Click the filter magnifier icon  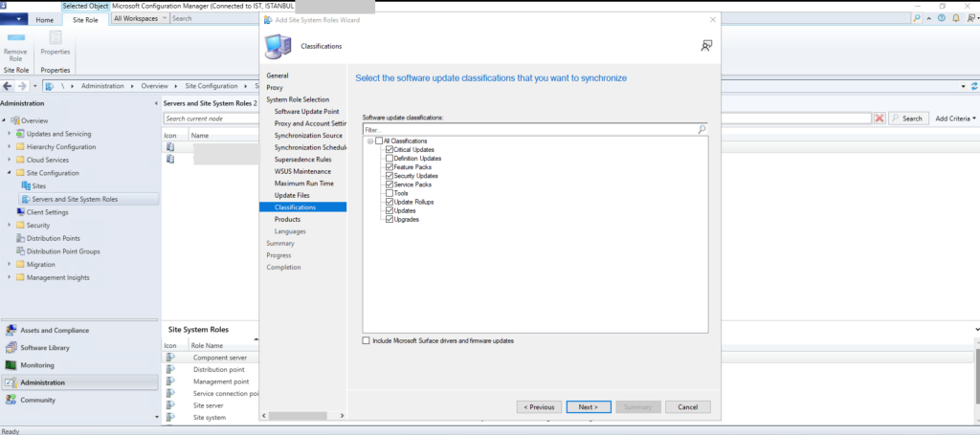pos(702,129)
